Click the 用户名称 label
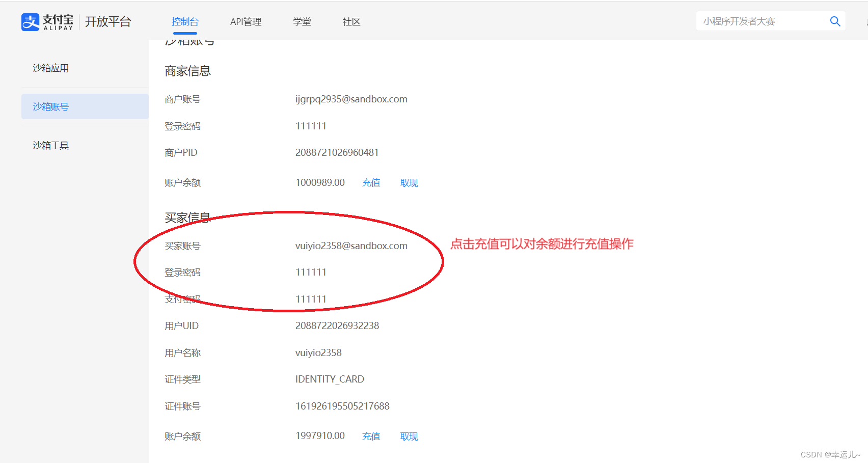868x463 pixels. 182,353
